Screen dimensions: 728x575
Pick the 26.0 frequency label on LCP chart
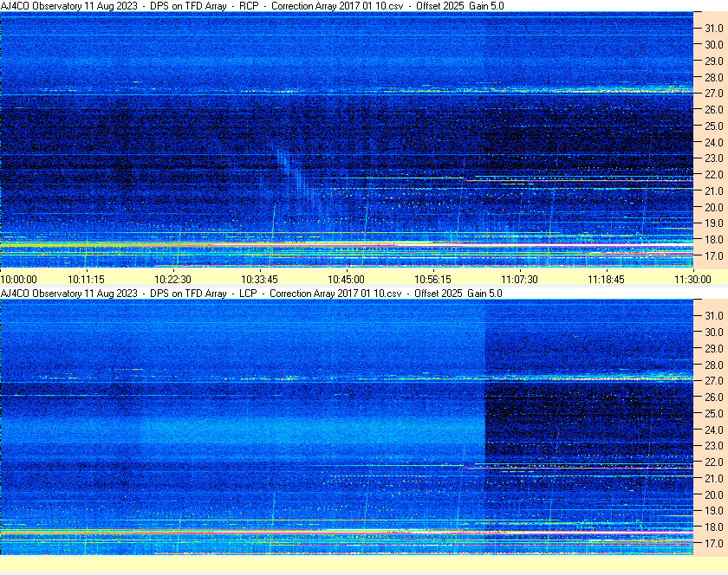pyautogui.click(x=714, y=397)
